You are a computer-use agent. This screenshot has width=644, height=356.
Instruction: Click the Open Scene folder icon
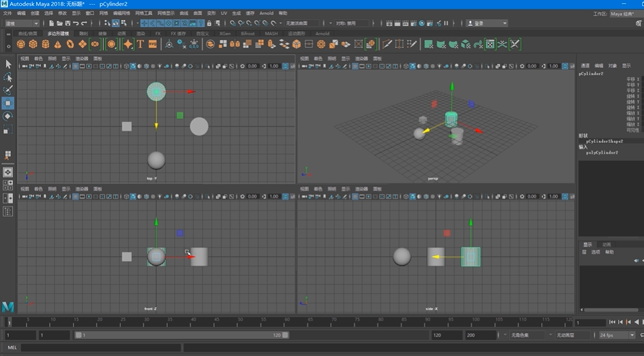click(x=60, y=23)
